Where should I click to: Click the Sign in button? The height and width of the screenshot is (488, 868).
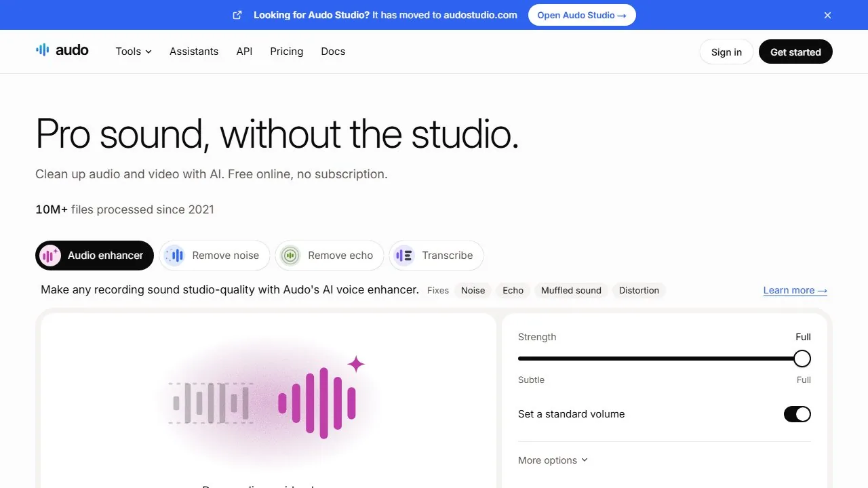tap(726, 52)
